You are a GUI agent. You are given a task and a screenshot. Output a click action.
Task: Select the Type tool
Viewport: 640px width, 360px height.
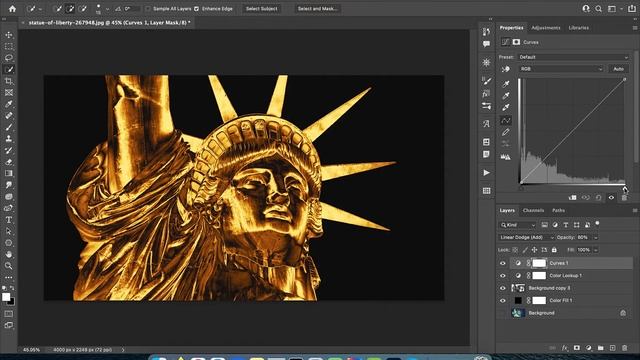9,220
